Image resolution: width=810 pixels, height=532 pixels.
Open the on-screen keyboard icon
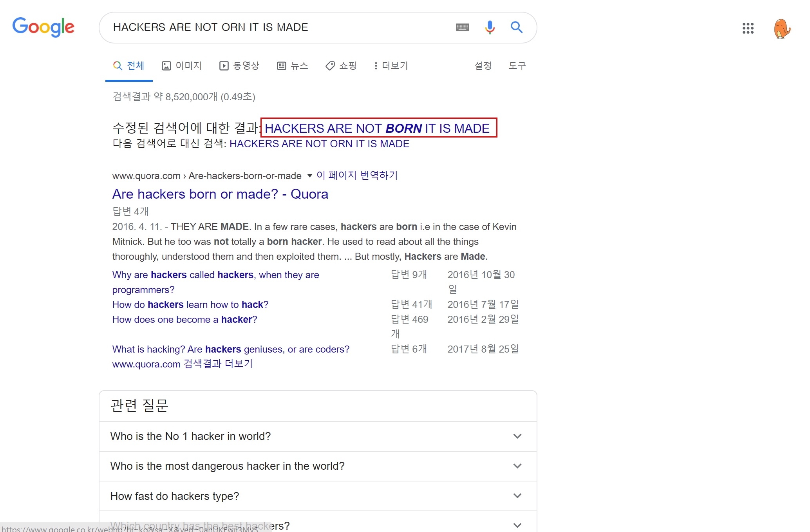click(462, 27)
